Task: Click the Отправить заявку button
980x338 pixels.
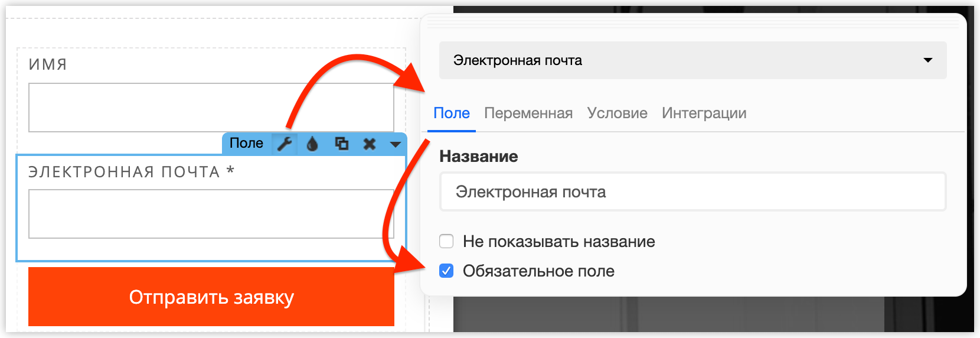Action: (211, 297)
